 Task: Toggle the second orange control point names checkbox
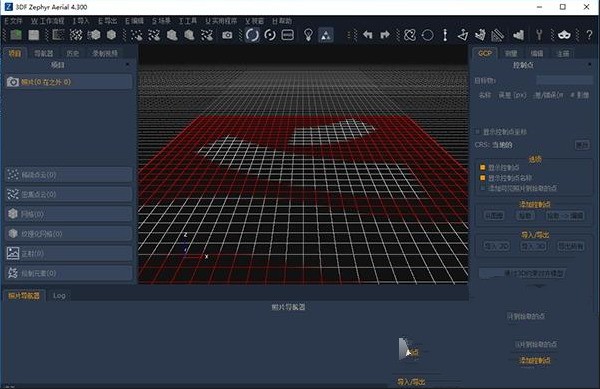point(483,178)
